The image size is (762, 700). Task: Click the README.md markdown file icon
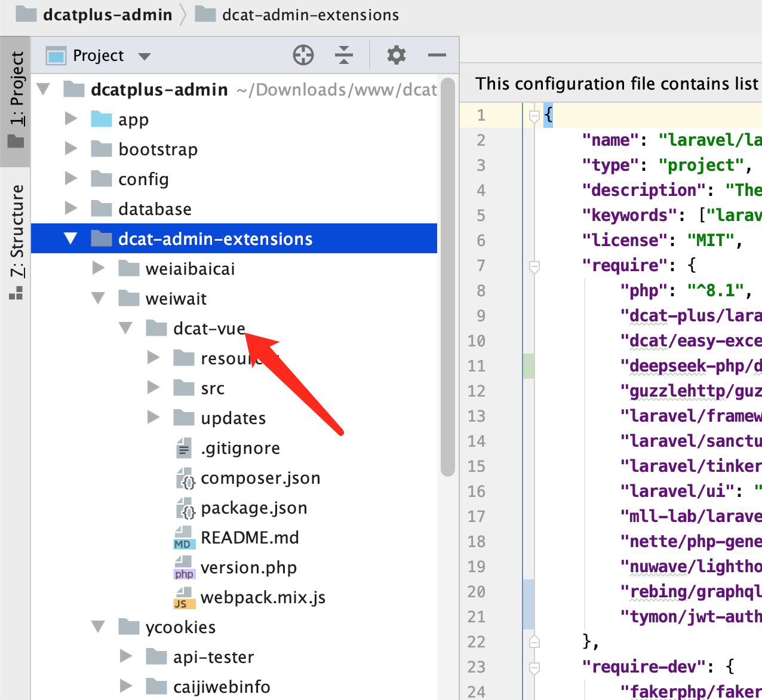[x=184, y=538]
